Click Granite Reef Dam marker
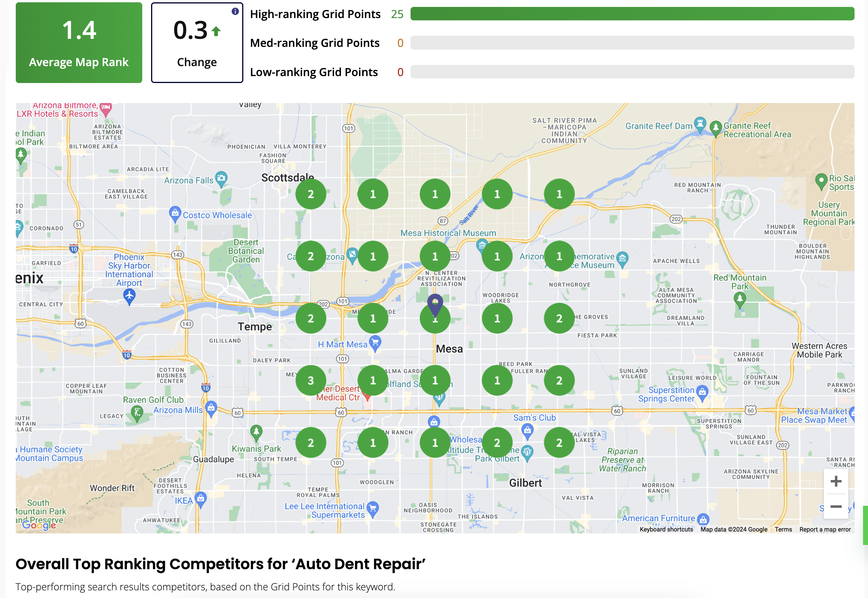Screen dimensions: 868x598 [x=700, y=124]
